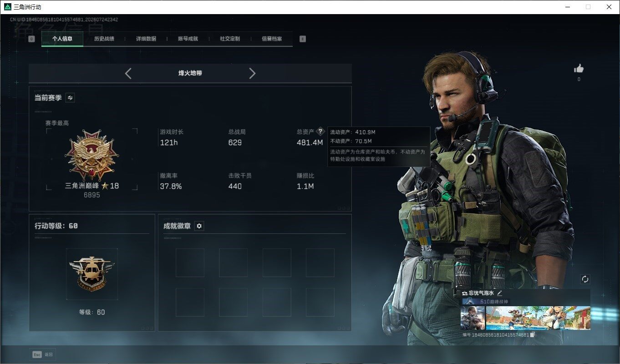Click the 赚损比 1.1M value
The image size is (620, 364).
[305, 187]
